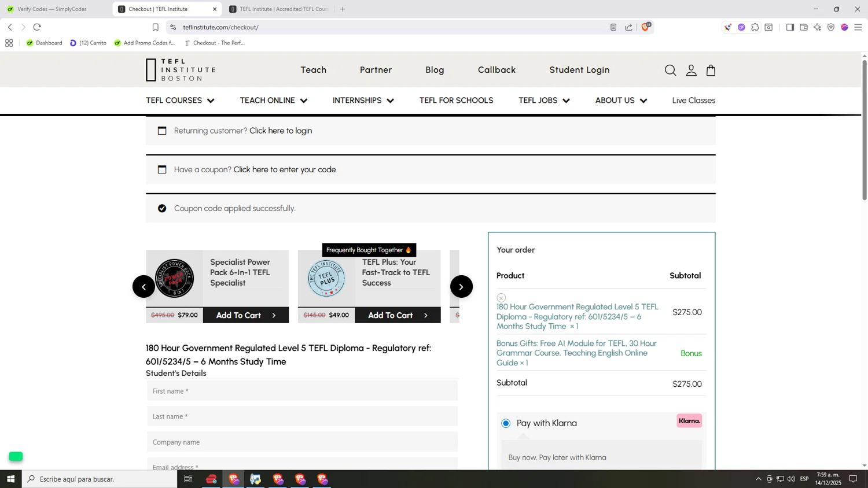Open the reader mode icon
This screenshot has height=488, width=868.
coord(613,27)
